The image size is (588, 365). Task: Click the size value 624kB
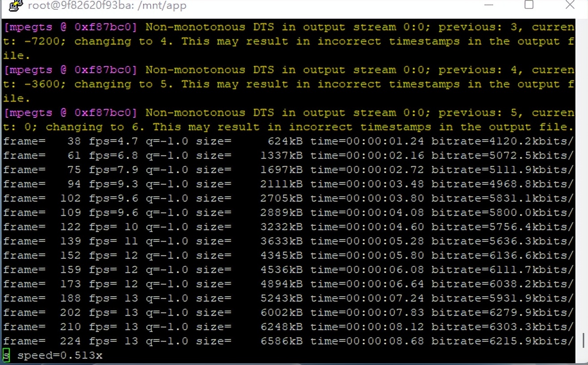tap(285, 141)
